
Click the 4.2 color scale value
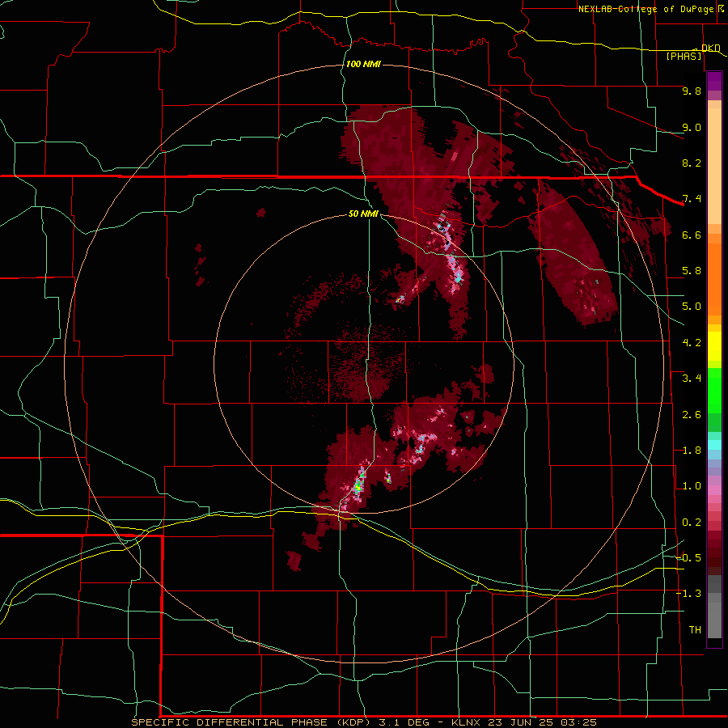[692, 343]
